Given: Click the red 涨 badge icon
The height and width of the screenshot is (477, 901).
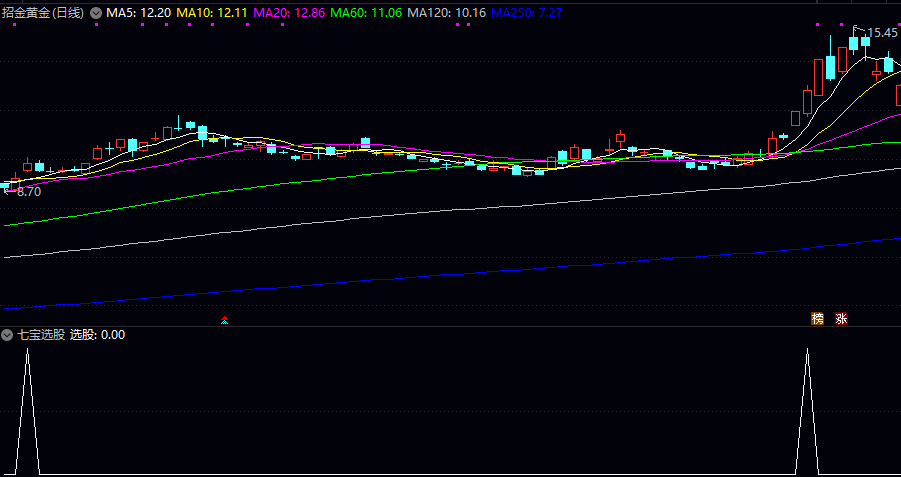Looking at the screenshot, I should [x=841, y=319].
